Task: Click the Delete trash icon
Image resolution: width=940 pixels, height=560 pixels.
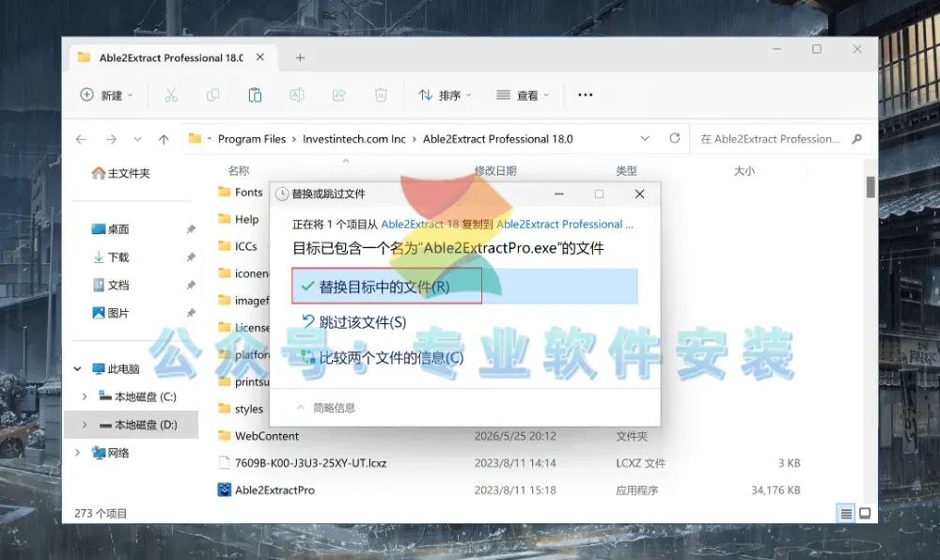Action: tap(381, 95)
